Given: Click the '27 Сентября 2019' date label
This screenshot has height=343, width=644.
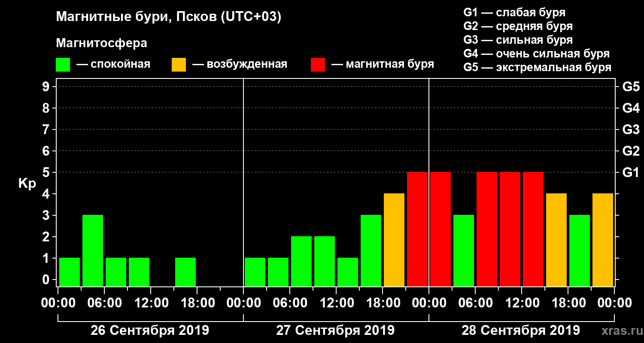Looking at the screenshot, I should tap(335, 331).
